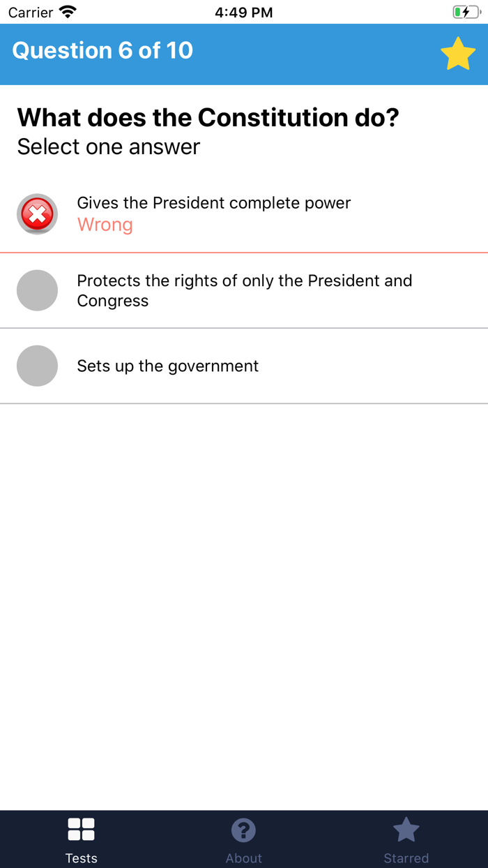Tap the Wi-Fi icon in the status bar
The width and height of the screenshot is (488, 868).
tap(66, 12)
